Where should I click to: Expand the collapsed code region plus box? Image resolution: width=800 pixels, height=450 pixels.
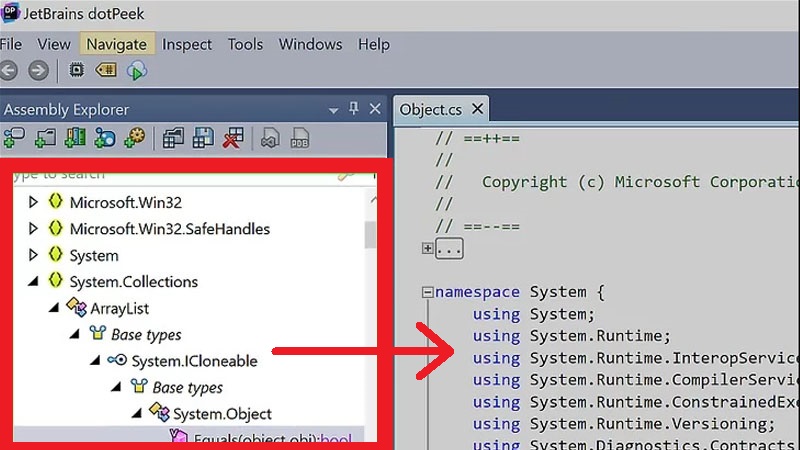click(x=428, y=248)
